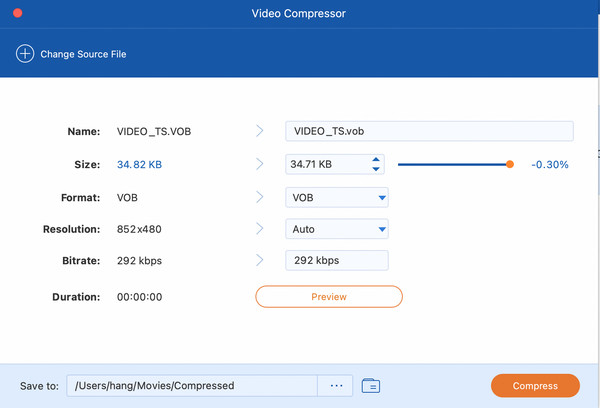Browse save path with three-dots button
This screenshot has width=600, height=408.
(x=336, y=385)
